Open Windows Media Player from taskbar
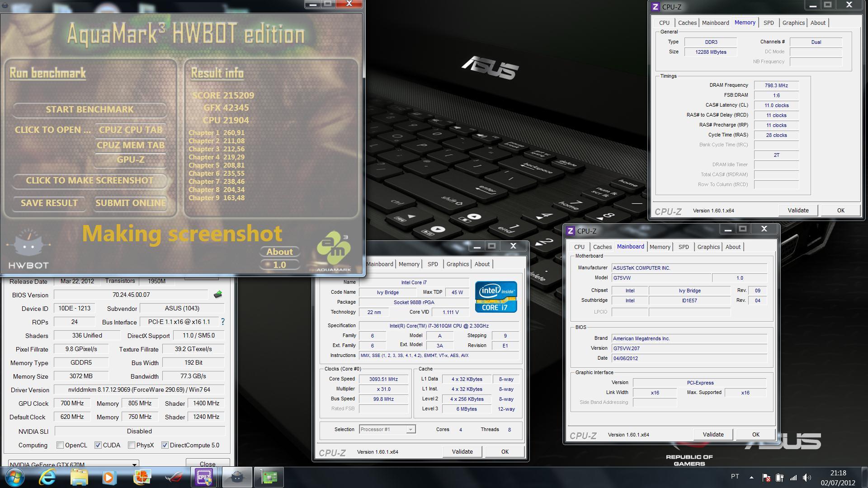The image size is (868, 488). tap(109, 477)
